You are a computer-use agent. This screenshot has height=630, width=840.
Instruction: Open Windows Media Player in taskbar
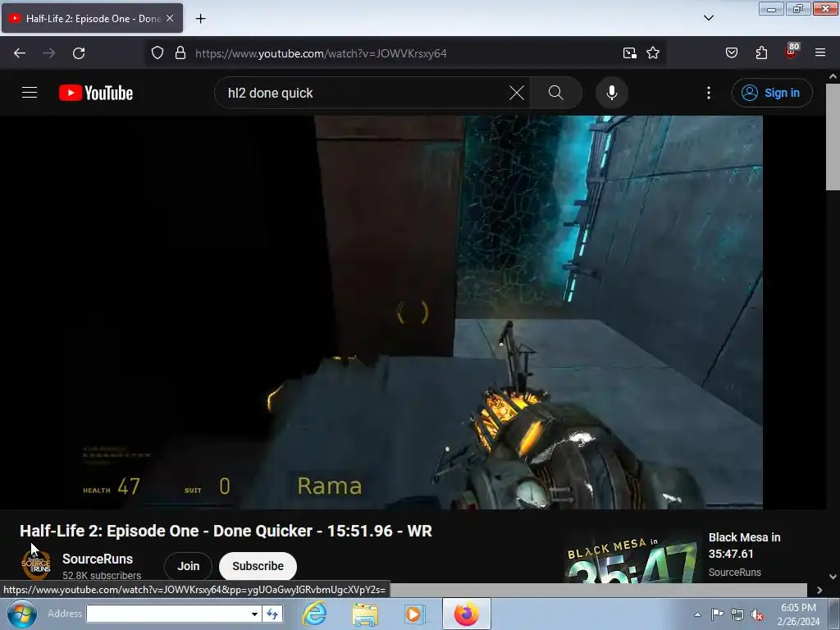pyautogui.click(x=414, y=614)
